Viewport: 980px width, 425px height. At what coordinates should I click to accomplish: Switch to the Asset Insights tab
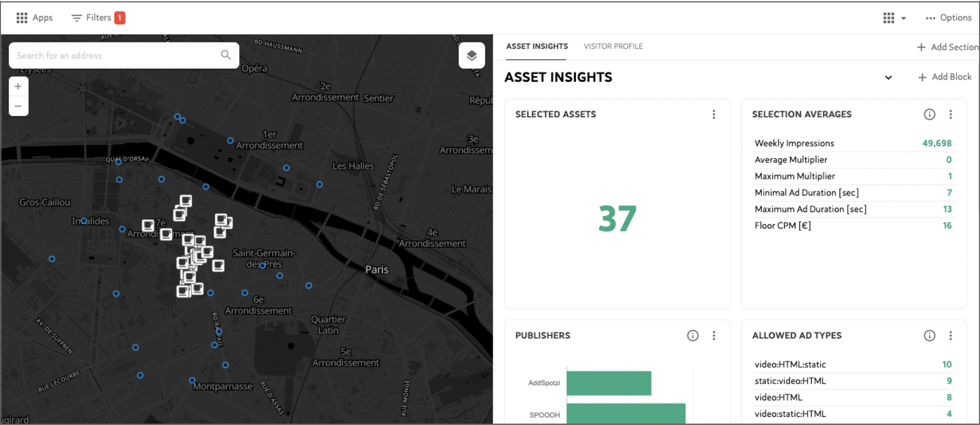point(537,47)
